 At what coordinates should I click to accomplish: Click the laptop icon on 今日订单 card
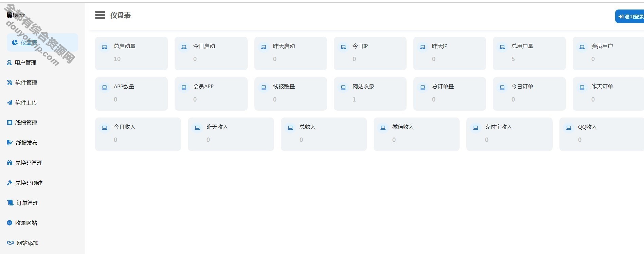(x=502, y=87)
